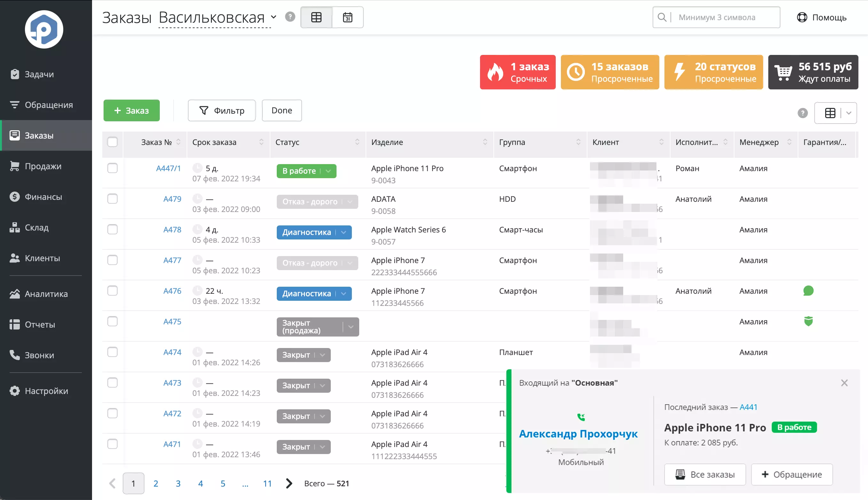Sort by Статус column arrows

[x=357, y=142]
